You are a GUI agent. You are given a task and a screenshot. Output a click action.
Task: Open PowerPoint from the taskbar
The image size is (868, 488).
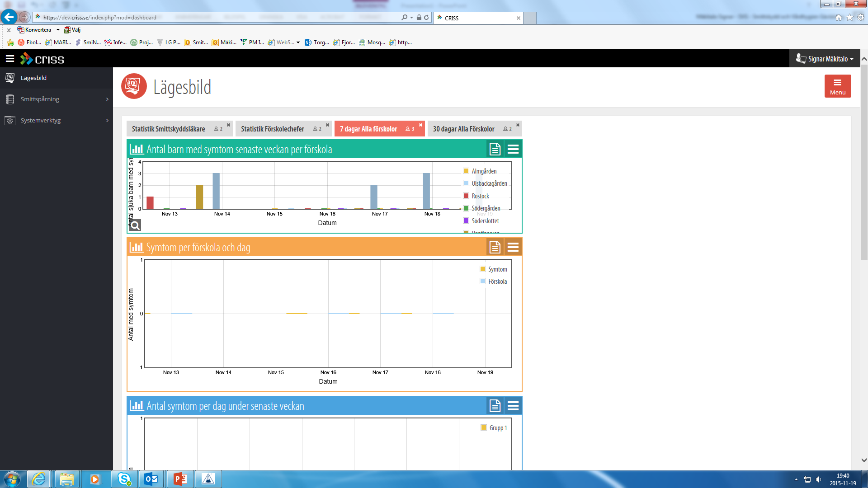[180, 479]
